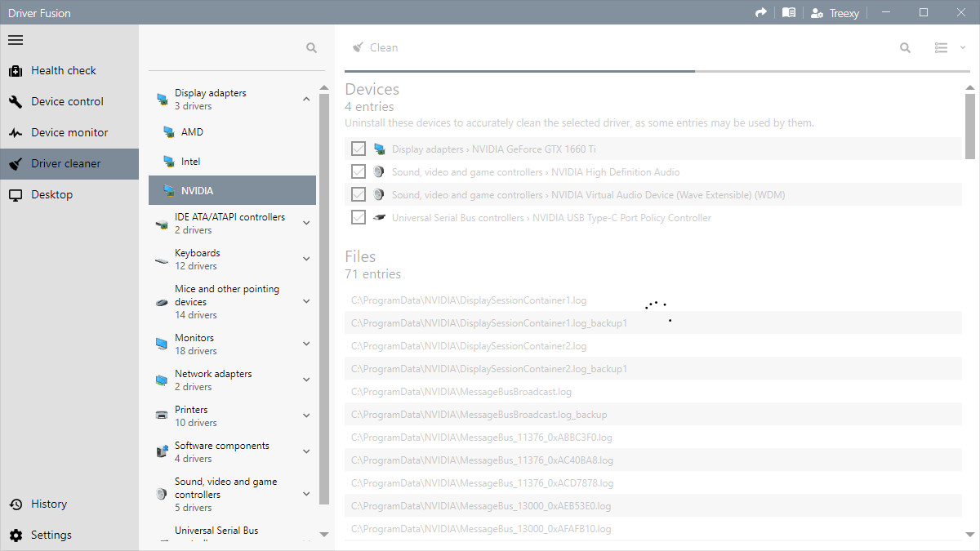This screenshot has height=551, width=980.
Task: Click the share arrow icon in title bar
Action: pos(761,12)
